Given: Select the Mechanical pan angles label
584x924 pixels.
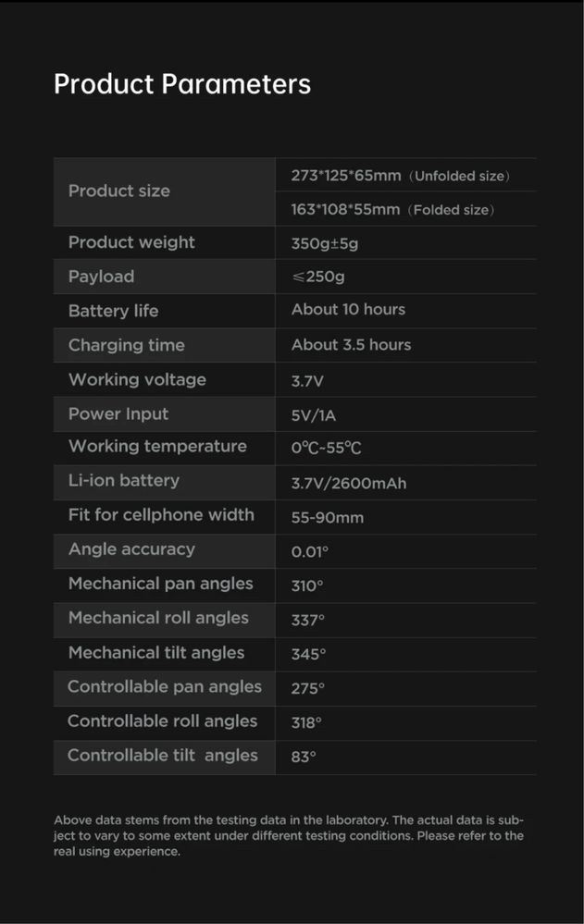Looking at the screenshot, I should pyautogui.click(x=160, y=584).
